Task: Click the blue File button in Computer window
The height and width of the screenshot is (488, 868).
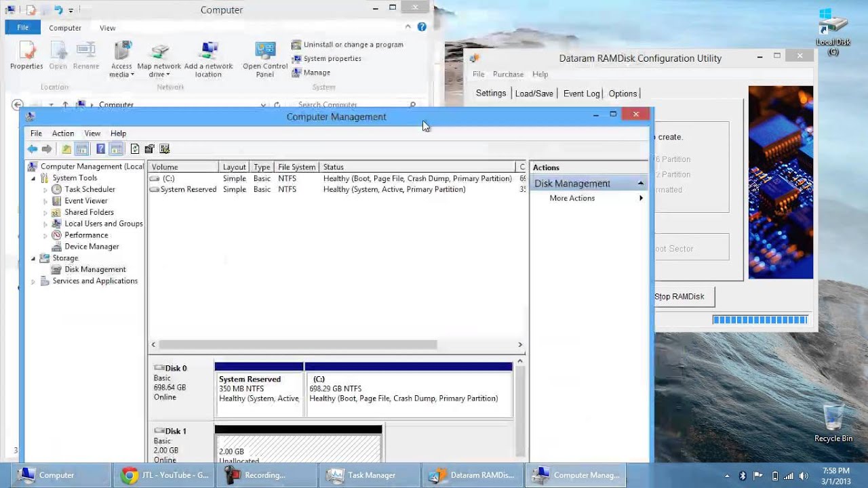Action: [x=22, y=28]
